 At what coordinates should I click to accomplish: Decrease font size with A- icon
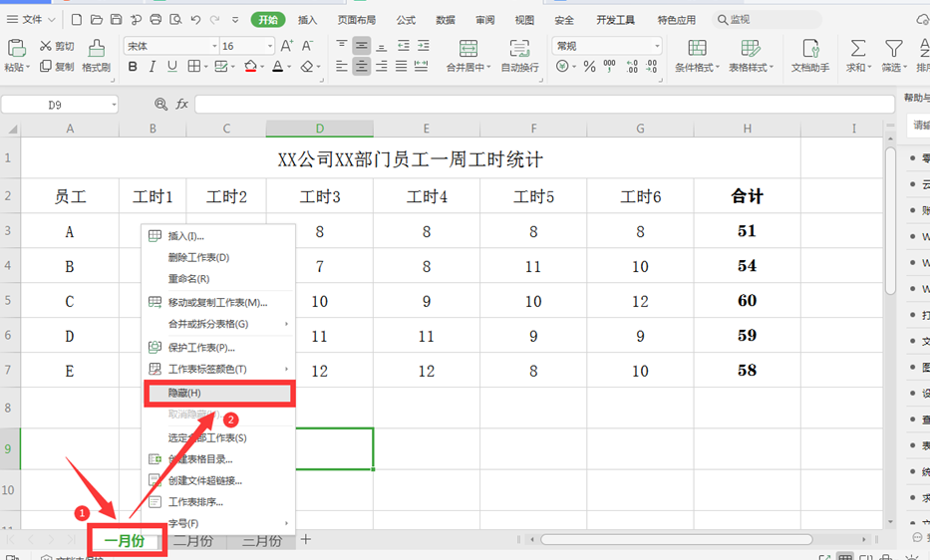[307, 46]
